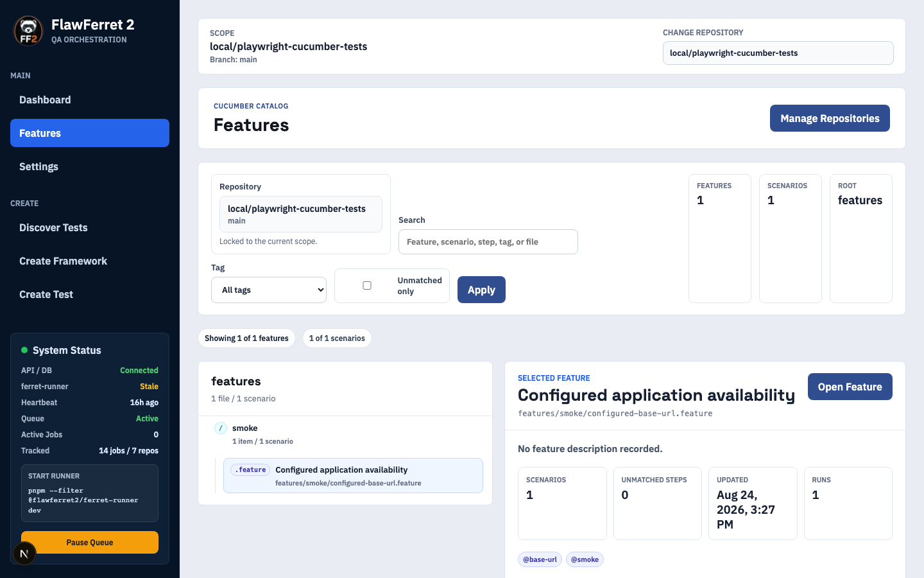Click the Runs stat card
Screen dimensions: 924x578
pos(848,504)
